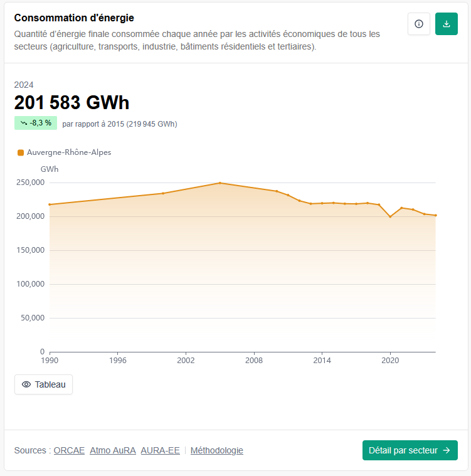Go to Détail par secteur
The height and width of the screenshot is (476, 471).
point(410,450)
